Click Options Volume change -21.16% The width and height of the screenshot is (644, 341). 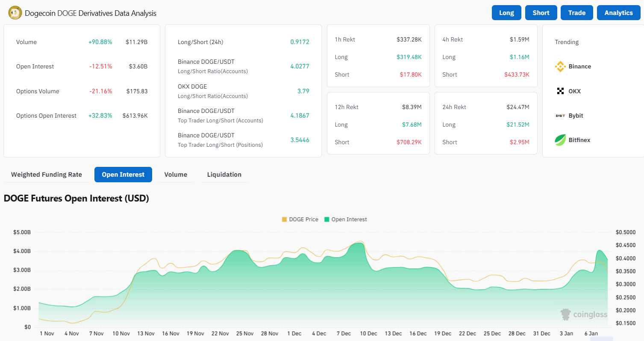[100, 91]
